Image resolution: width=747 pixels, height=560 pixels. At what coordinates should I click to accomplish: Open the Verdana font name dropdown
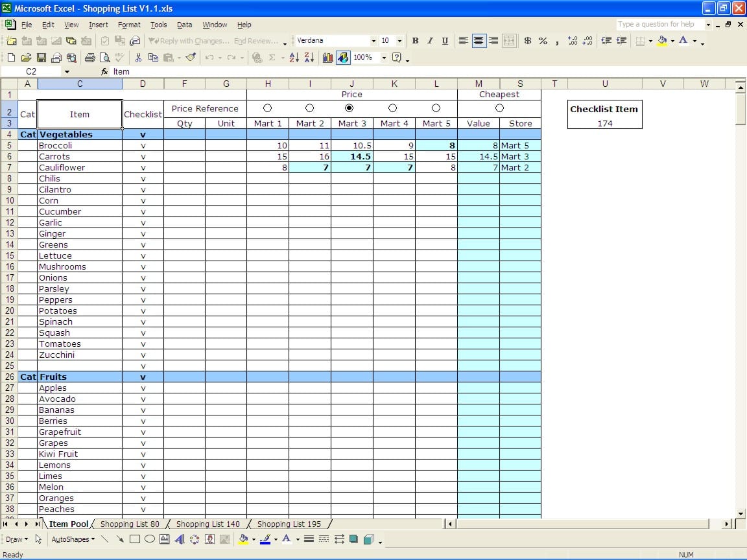pyautogui.click(x=373, y=40)
